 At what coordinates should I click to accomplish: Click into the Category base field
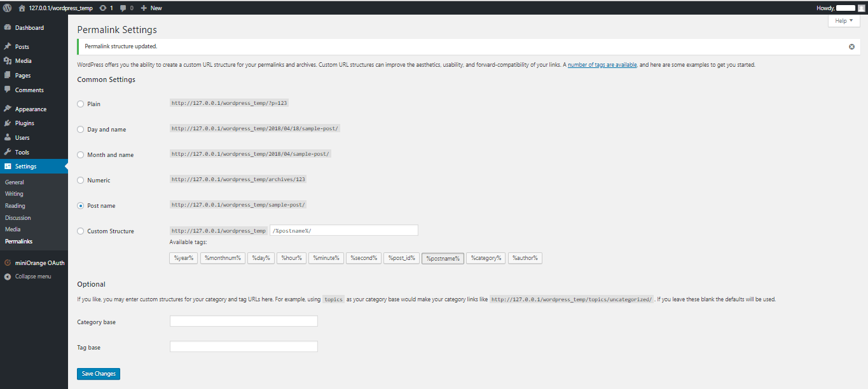point(244,322)
